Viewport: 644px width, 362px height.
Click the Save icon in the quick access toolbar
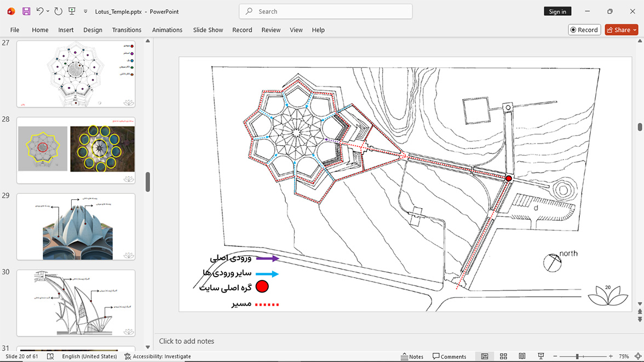coord(26,12)
